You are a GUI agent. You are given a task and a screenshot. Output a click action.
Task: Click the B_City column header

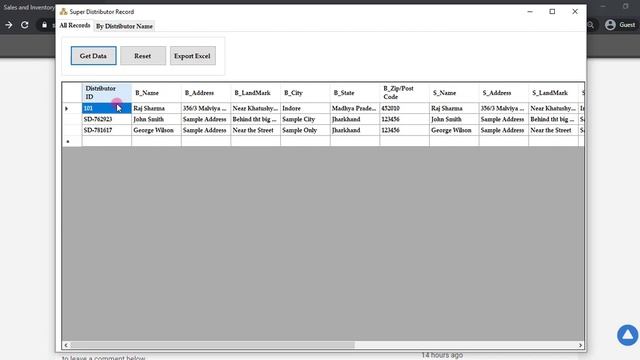[305, 93]
